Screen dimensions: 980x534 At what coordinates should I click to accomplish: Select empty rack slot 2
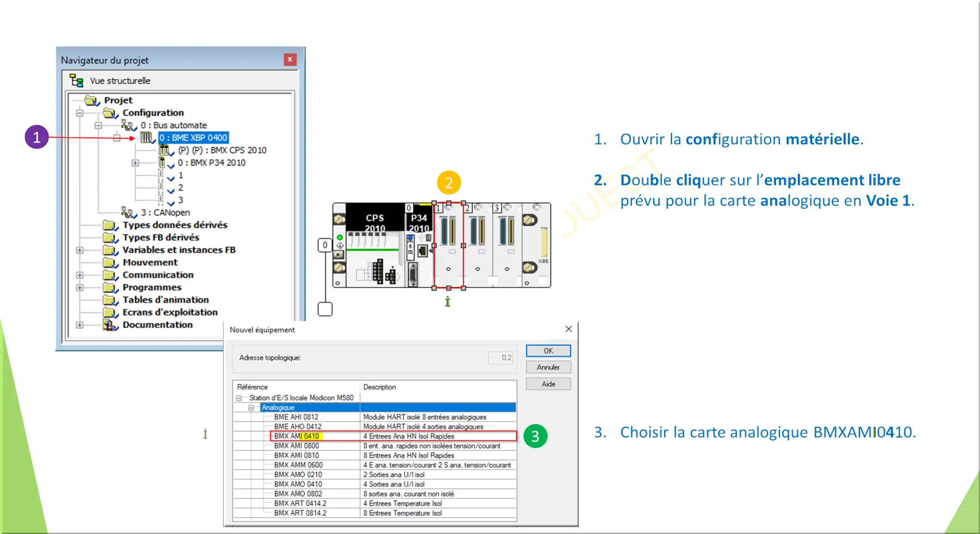[478, 245]
